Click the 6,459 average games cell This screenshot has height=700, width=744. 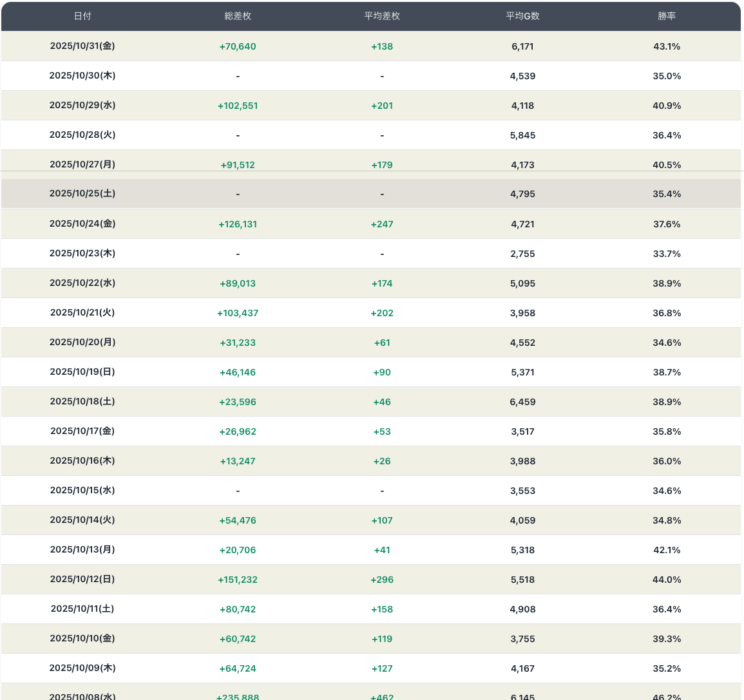(x=522, y=402)
